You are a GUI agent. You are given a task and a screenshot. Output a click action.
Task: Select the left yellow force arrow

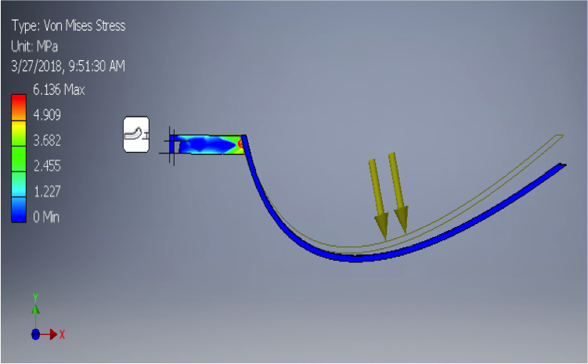tap(378, 197)
